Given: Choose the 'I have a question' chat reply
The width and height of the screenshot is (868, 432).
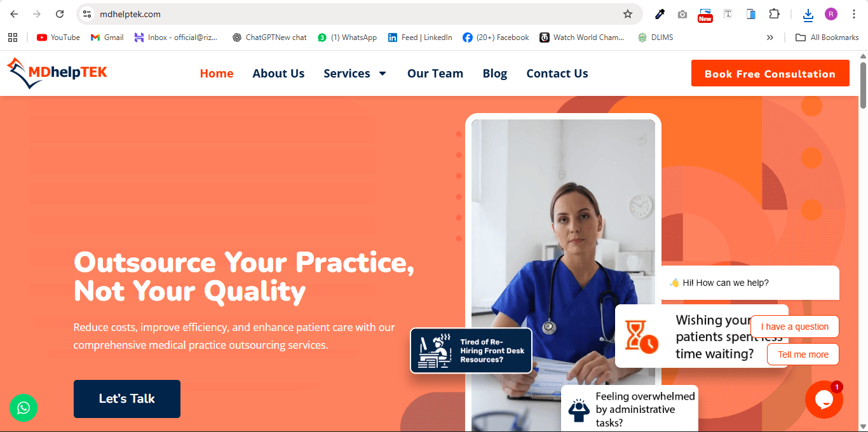Looking at the screenshot, I should click(795, 327).
